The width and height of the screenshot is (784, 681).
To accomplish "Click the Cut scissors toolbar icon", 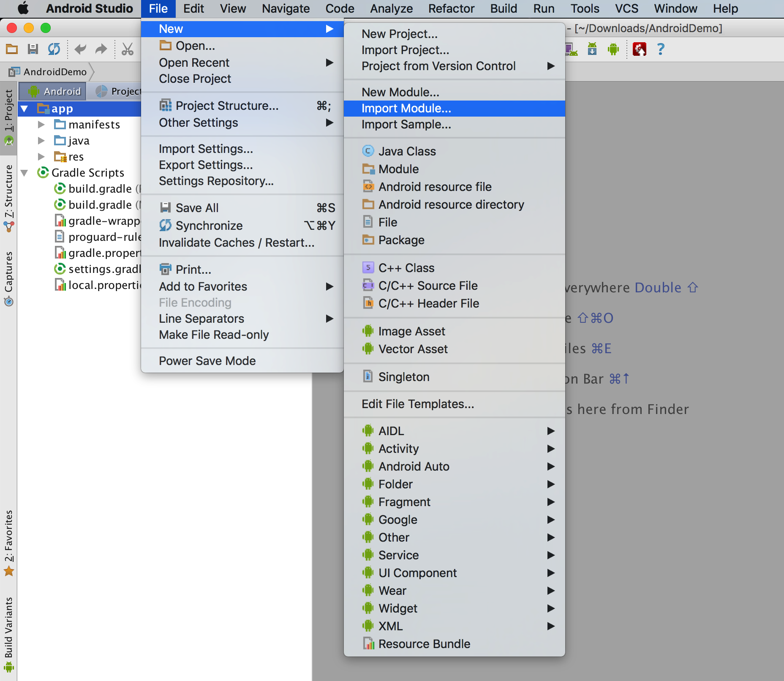I will tap(127, 49).
